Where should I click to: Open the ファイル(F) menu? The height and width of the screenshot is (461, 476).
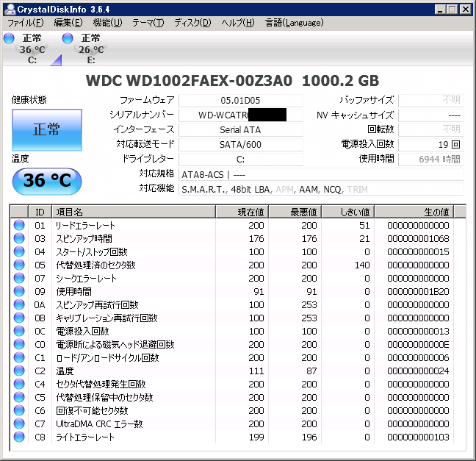(25, 23)
